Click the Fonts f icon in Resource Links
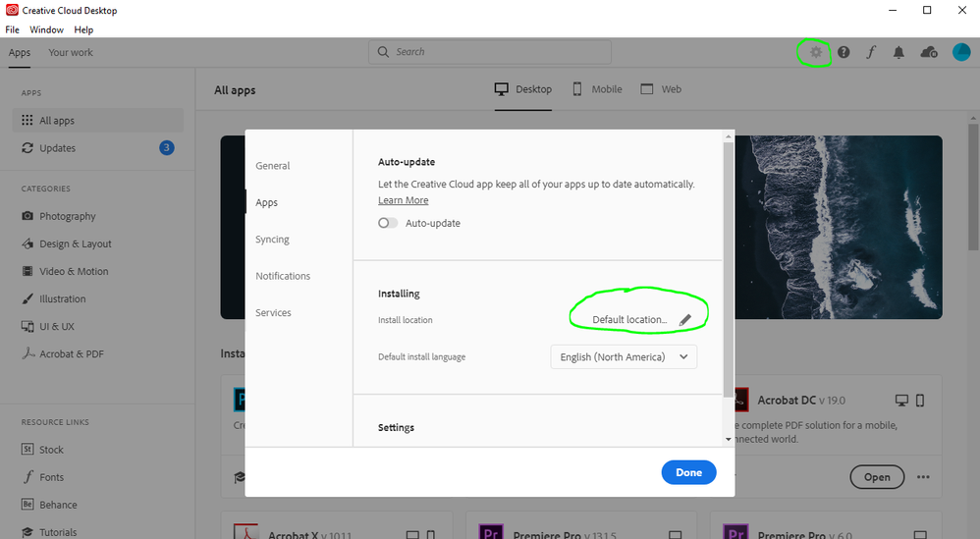This screenshot has width=980, height=539. pos(28,477)
